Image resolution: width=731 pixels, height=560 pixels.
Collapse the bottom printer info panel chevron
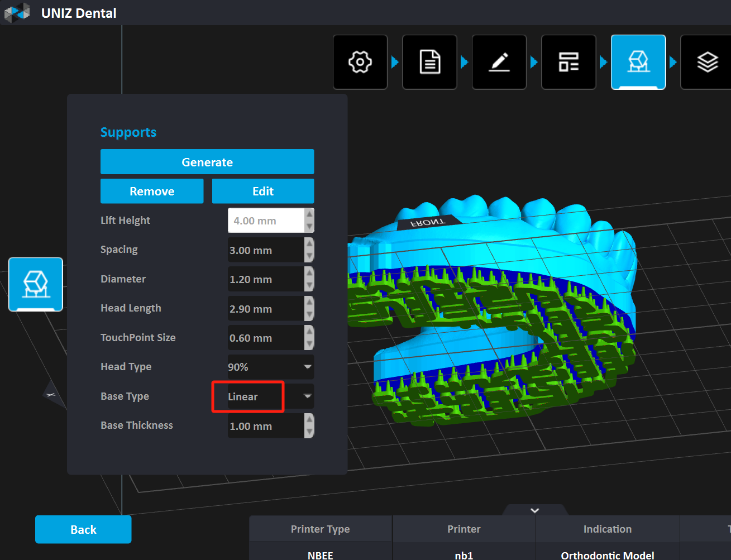tap(535, 510)
